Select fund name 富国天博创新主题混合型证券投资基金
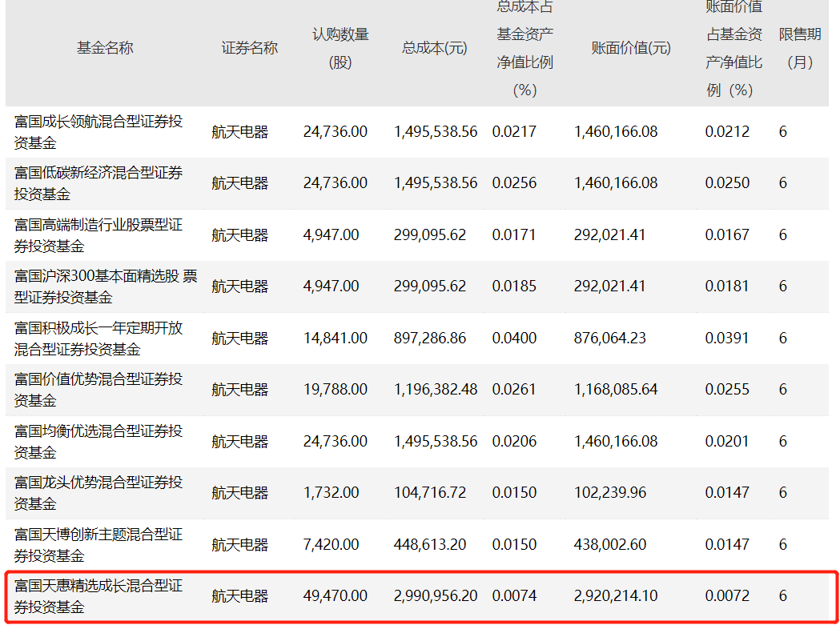This screenshot has height=625, width=840. point(98,545)
